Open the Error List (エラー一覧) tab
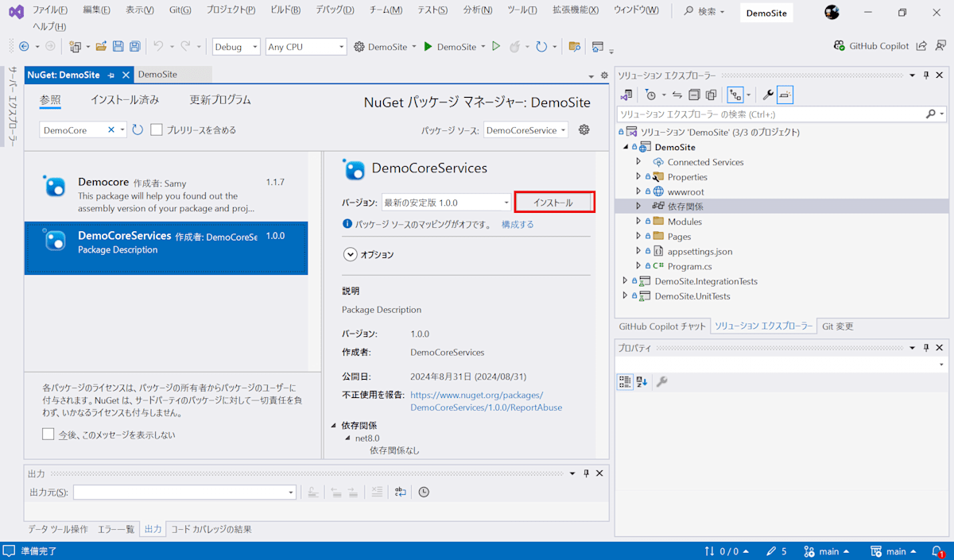 116,529
